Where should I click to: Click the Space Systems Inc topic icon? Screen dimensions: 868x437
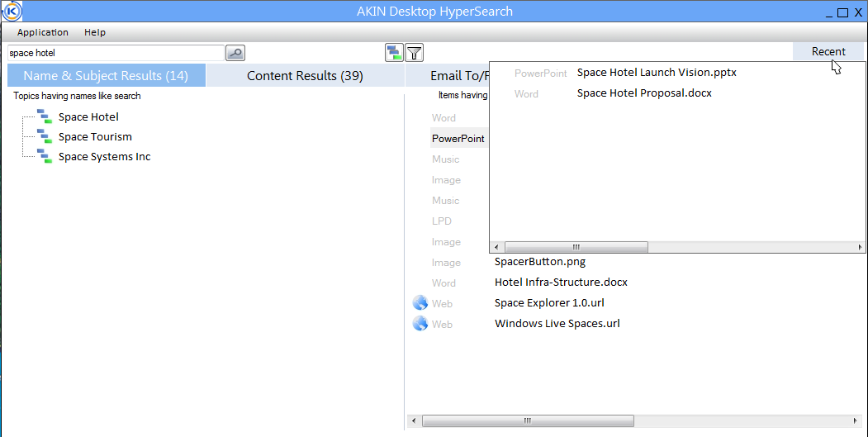pos(45,157)
